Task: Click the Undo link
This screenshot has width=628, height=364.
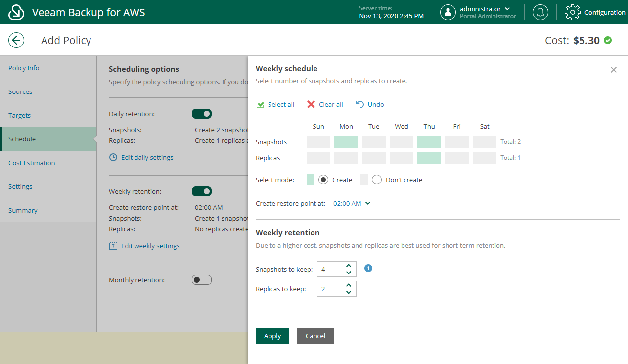Action: (x=376, y=104)
